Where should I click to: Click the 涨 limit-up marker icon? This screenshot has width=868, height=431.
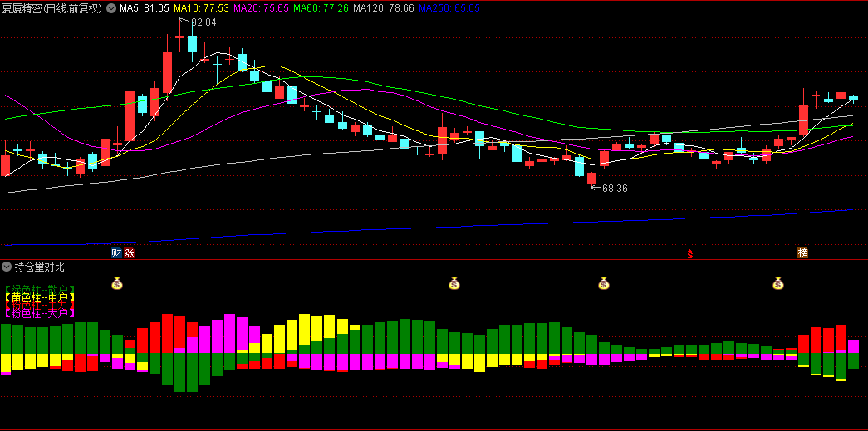(129, 253)
